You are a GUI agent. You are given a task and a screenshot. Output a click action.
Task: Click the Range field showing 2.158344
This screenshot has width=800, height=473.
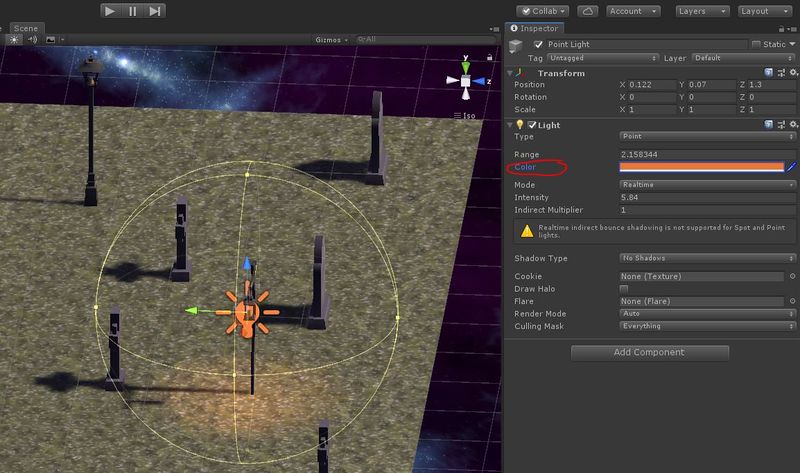tap(707, 154)
